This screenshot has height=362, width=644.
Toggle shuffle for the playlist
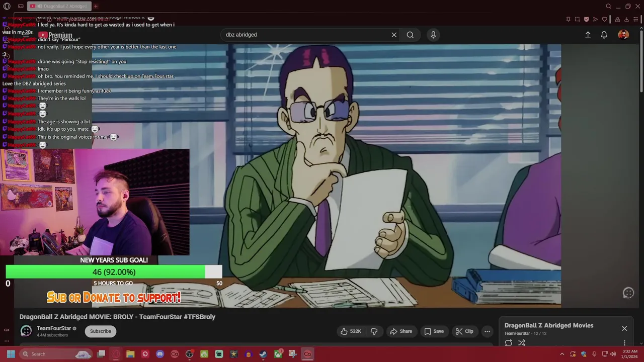tap(522, 343)
